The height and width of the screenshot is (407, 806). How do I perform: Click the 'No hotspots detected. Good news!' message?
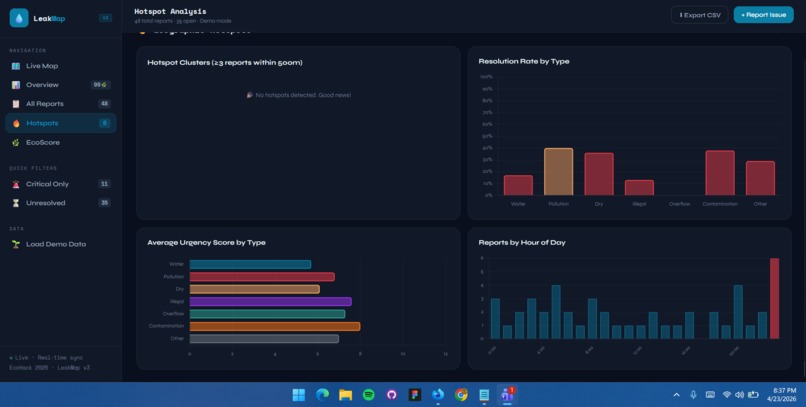click(x=299, y=95)
